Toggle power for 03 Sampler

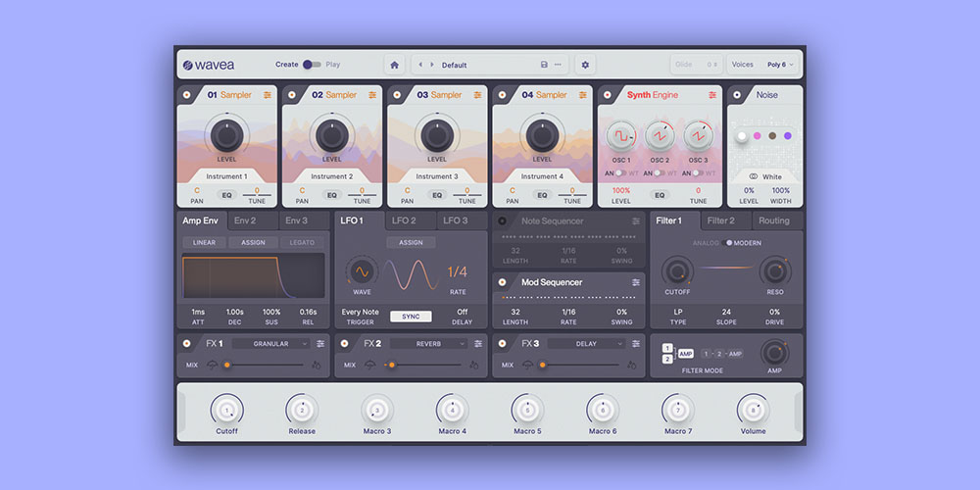coord(397,95)
